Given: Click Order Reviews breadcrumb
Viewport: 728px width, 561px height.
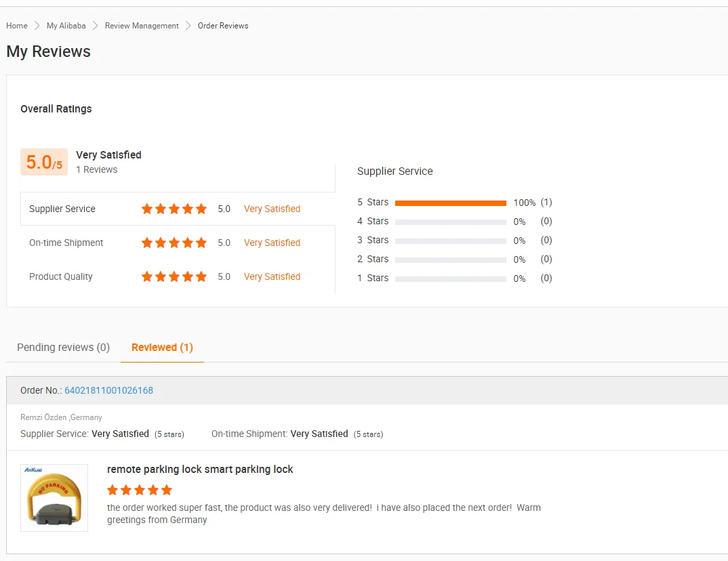Looking at the screenshot, I should (x=223, y=26).
